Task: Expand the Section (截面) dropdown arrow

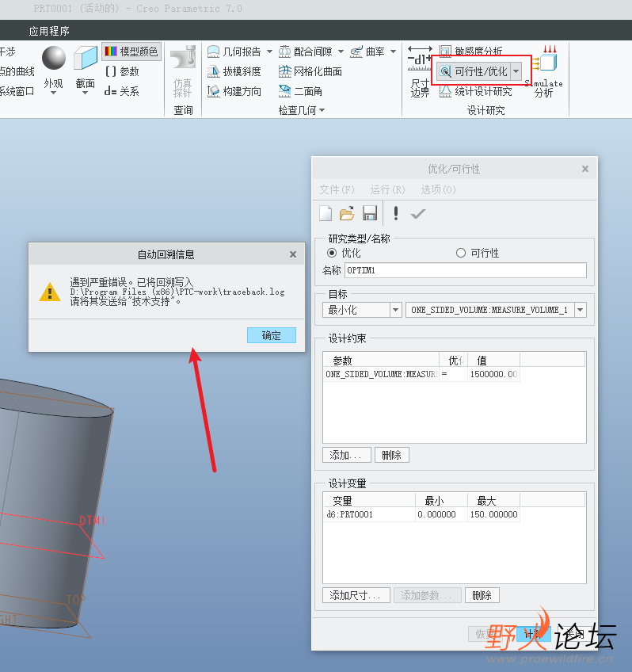Action: [86, 93]
